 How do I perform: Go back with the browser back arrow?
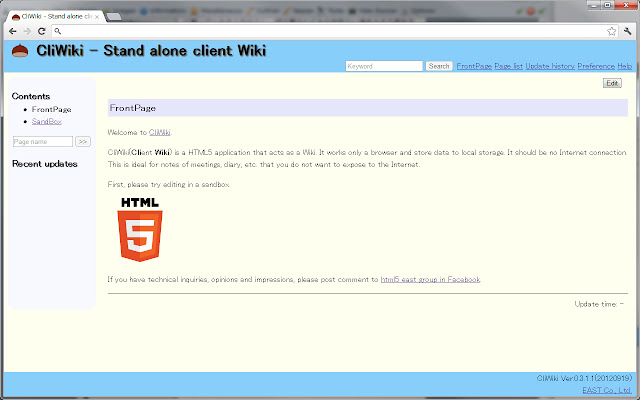13,31
